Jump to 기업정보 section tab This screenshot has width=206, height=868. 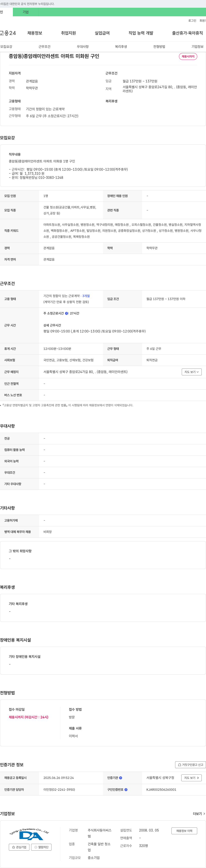(x=198, y=47)
